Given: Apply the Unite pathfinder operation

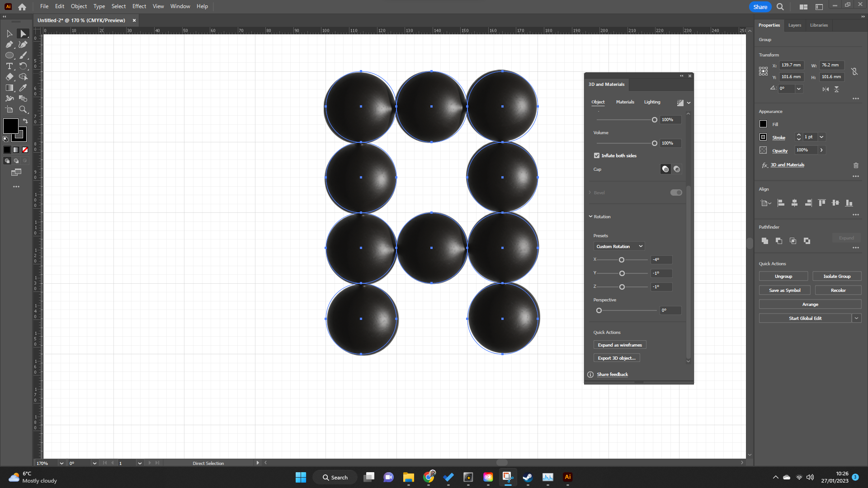Looking at the screenshot, I should [765, 241].
